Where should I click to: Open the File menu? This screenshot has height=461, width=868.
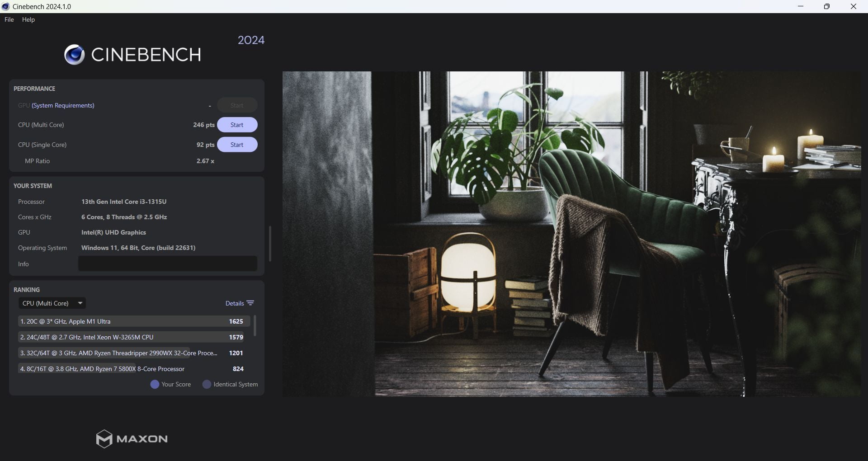pyautogui.click(x=9, y=19)
